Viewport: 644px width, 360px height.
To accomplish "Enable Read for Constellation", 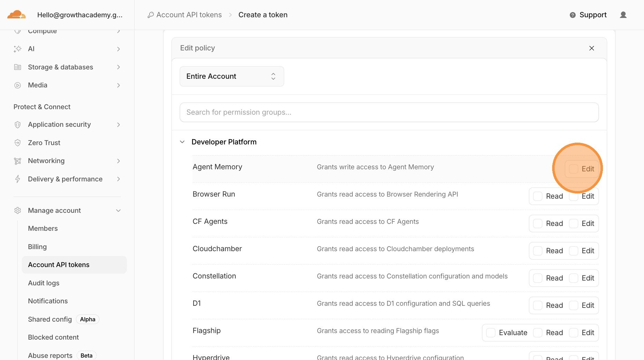I will tap(538, 278).
